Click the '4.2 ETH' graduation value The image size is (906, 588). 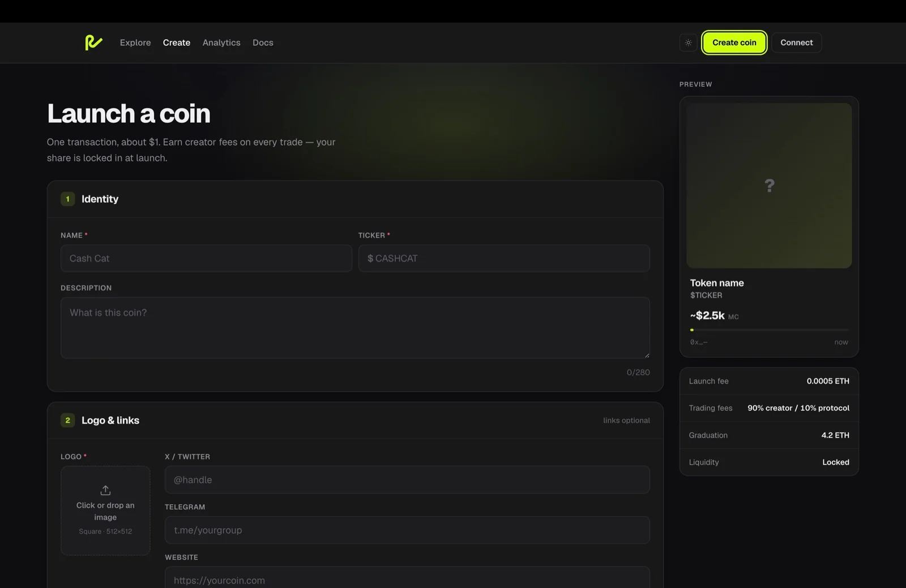(835, 435)
